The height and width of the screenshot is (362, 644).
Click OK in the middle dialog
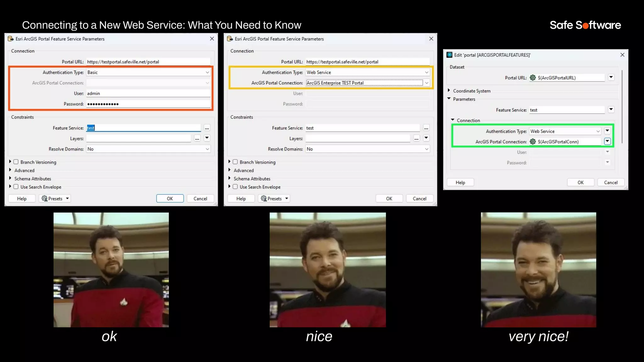pyautogui.click(x=389, y=199)
